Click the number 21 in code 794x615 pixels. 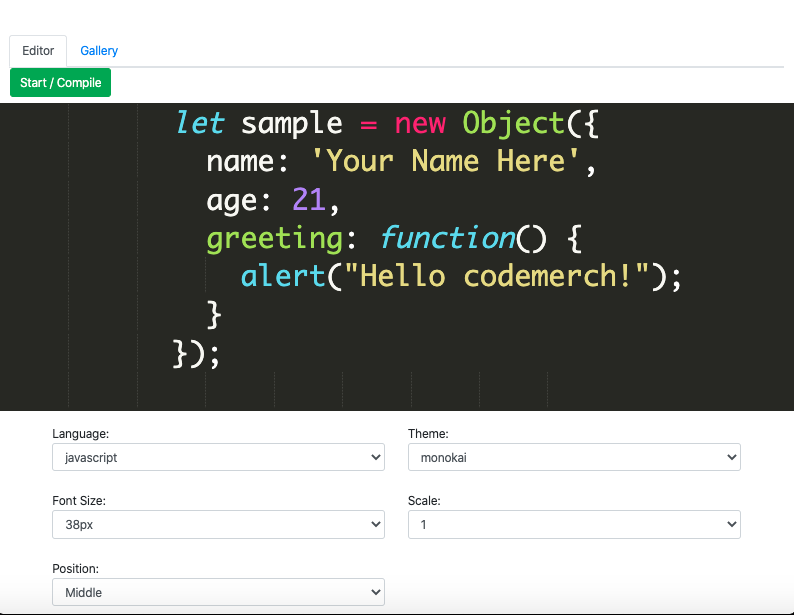309,199
